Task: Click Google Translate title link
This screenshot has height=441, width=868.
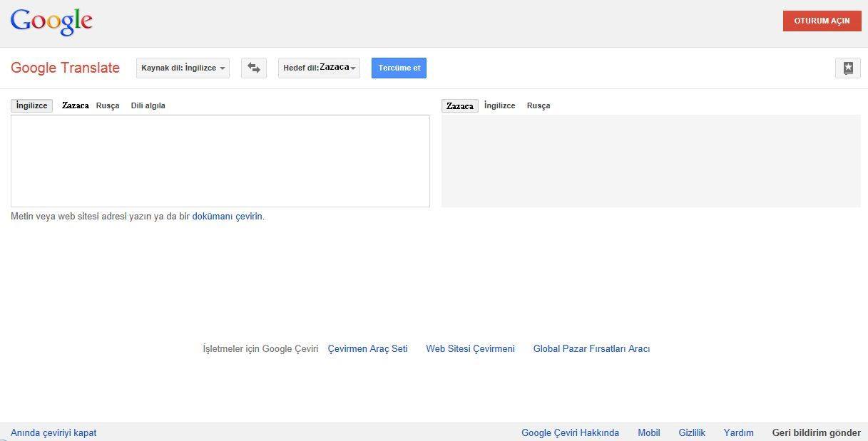Action: point(65,68)
